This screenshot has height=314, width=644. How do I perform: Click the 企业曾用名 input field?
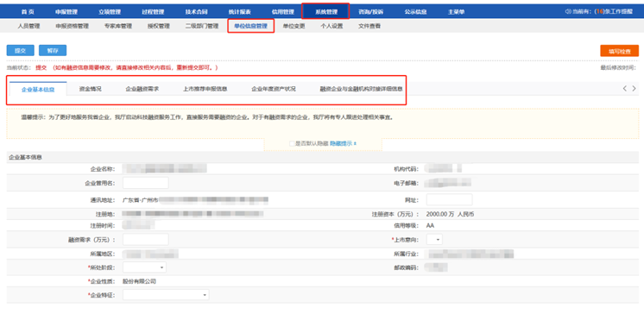(146, 183)
